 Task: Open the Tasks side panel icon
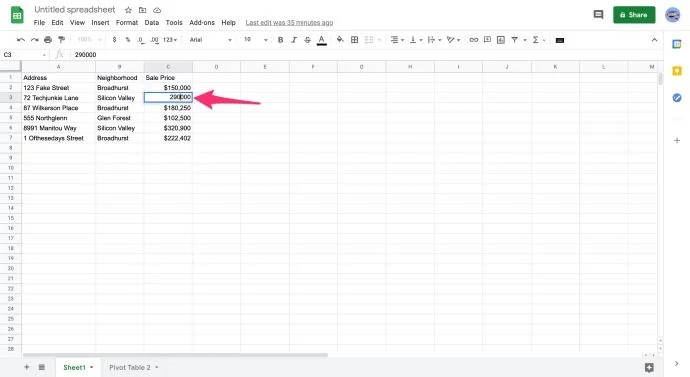(x=677, y=98)
